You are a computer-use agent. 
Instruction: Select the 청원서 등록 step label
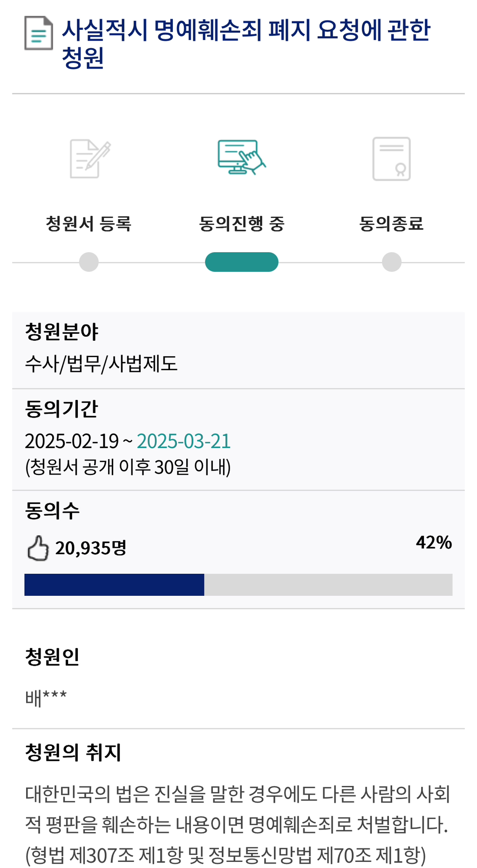click(x=89, y=224)
